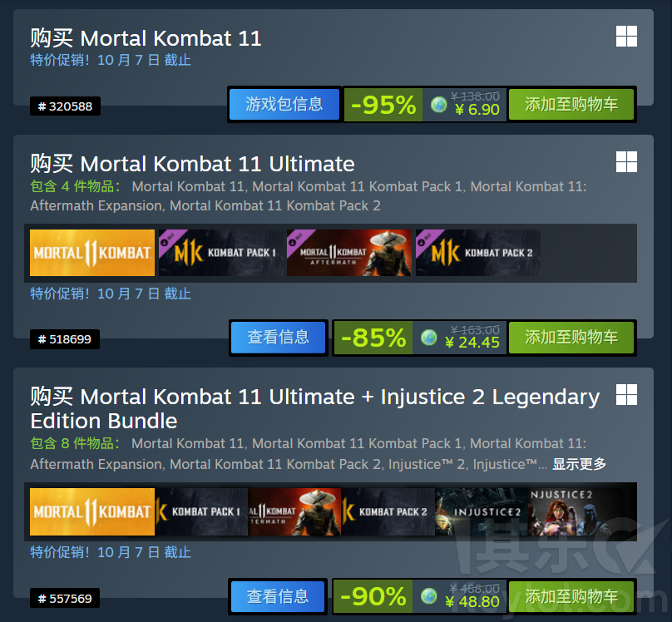
Task: Click the Windows icon for Mortal Kombat 11
Action: pos(626,37)
